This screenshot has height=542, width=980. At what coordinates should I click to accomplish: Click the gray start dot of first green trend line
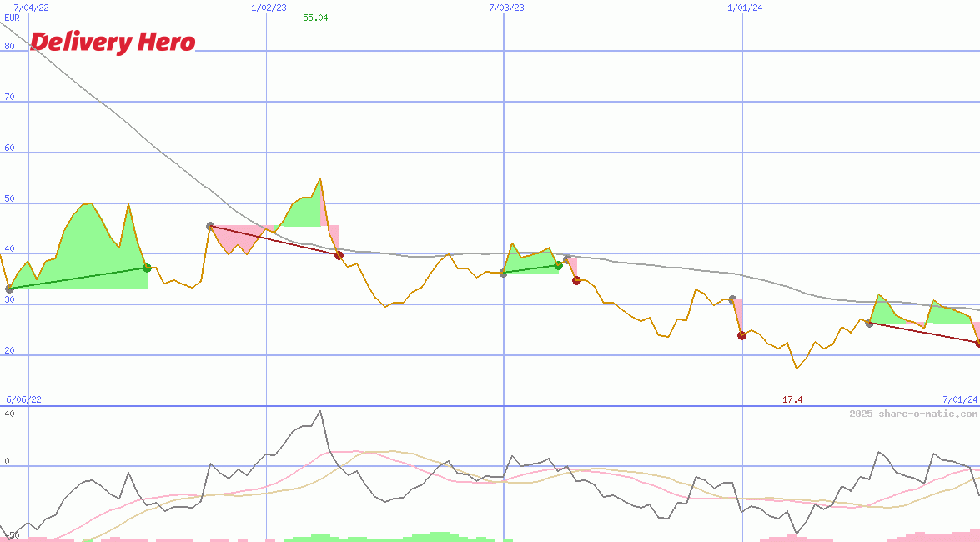(8, 289)
